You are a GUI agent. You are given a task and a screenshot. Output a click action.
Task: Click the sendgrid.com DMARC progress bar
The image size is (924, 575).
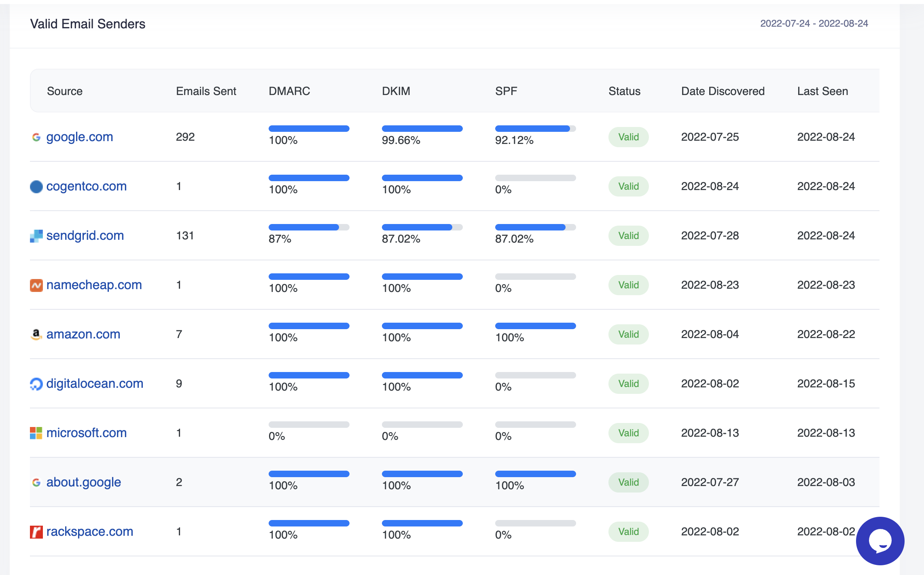[309, 227]
